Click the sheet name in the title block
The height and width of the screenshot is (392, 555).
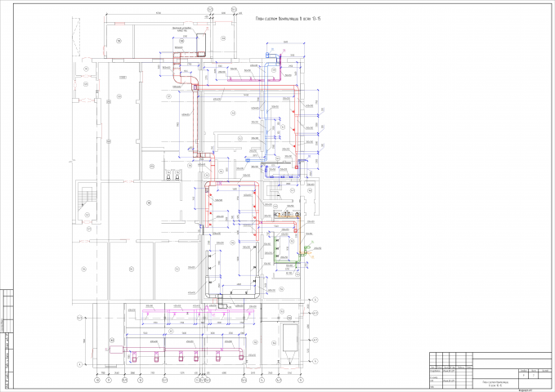point(495,384)
